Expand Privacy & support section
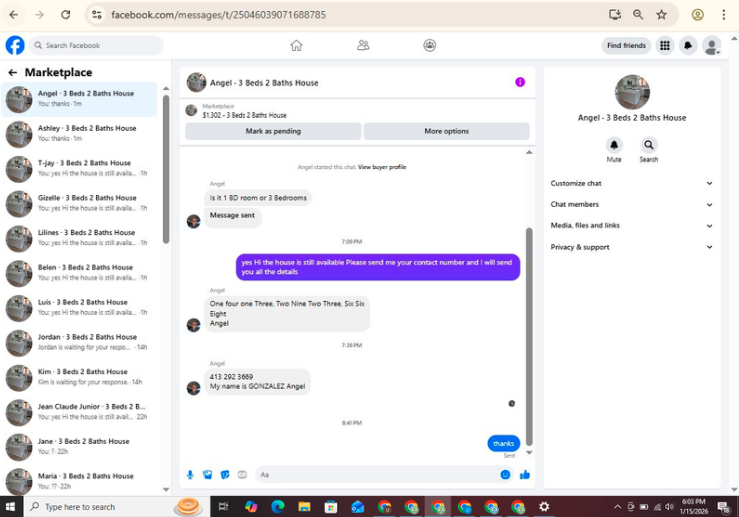Screen dimensions: 739x517 point(632,247)
